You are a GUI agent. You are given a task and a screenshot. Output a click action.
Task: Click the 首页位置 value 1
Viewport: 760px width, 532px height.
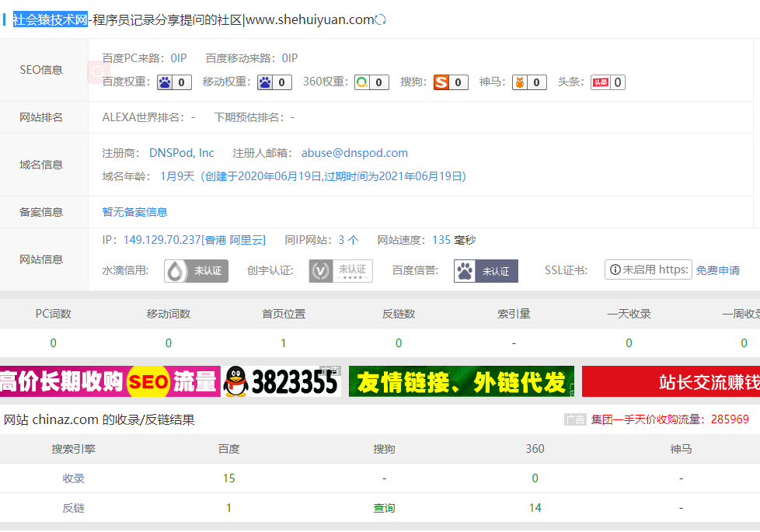click(x=283, y=343)
